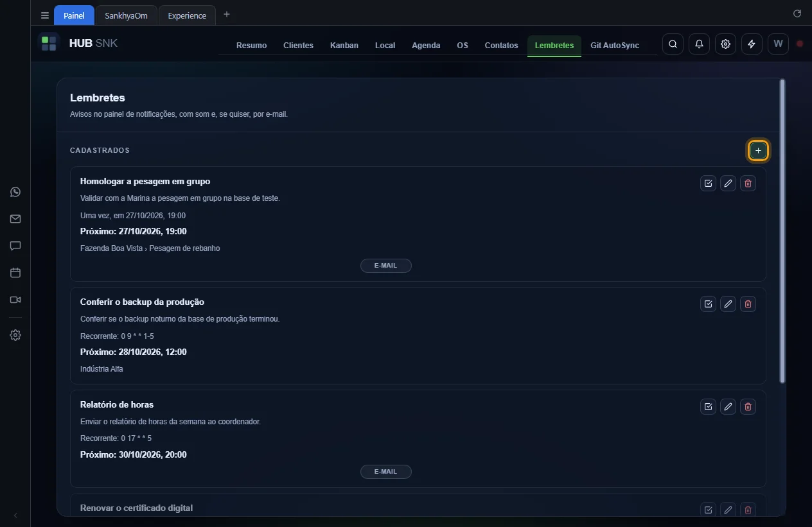Edit the 'Relatório de horas' reminder

728,407
